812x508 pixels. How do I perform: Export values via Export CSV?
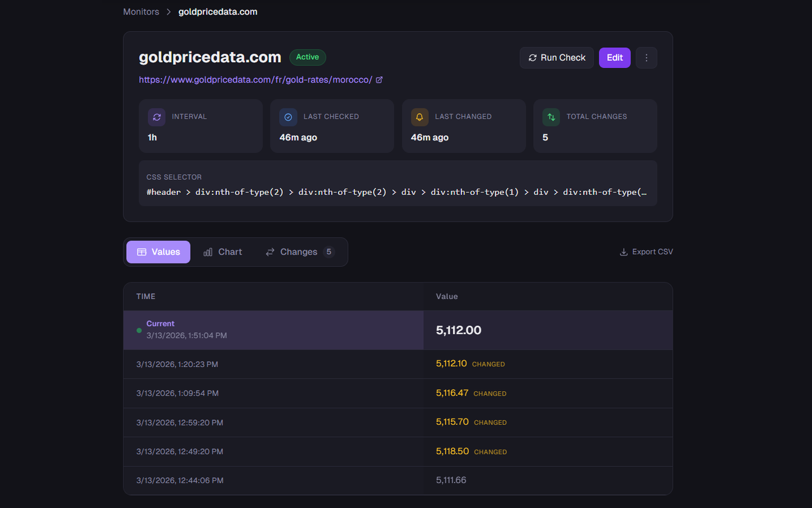[x=646, y=252]
